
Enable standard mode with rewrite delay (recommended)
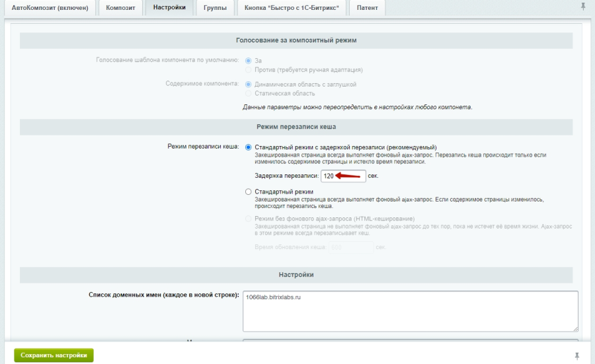point(249,147)
